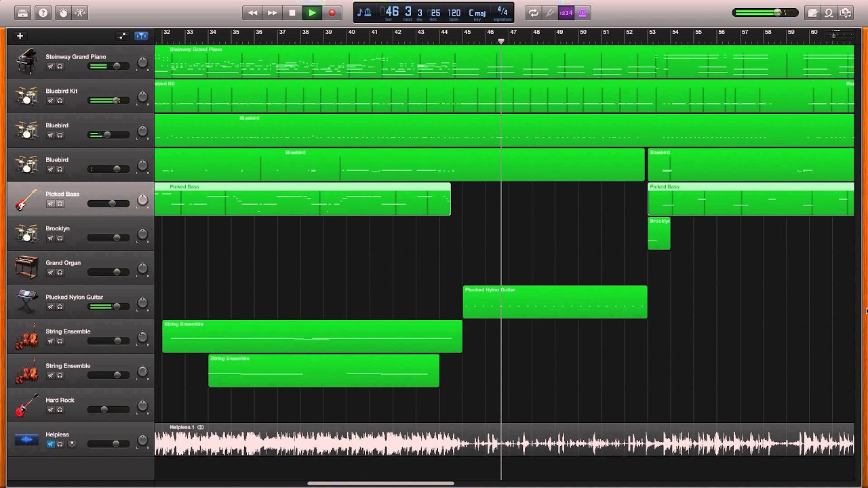Open the display mode note/metronome selector
868x488 pixels.
pyautogui.click(x=364, y=13)
